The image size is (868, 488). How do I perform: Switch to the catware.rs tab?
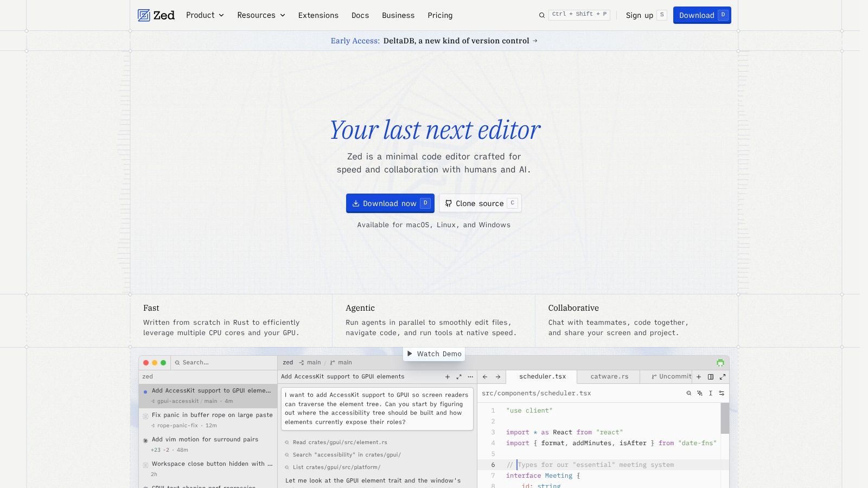click(x=609, y=376)
